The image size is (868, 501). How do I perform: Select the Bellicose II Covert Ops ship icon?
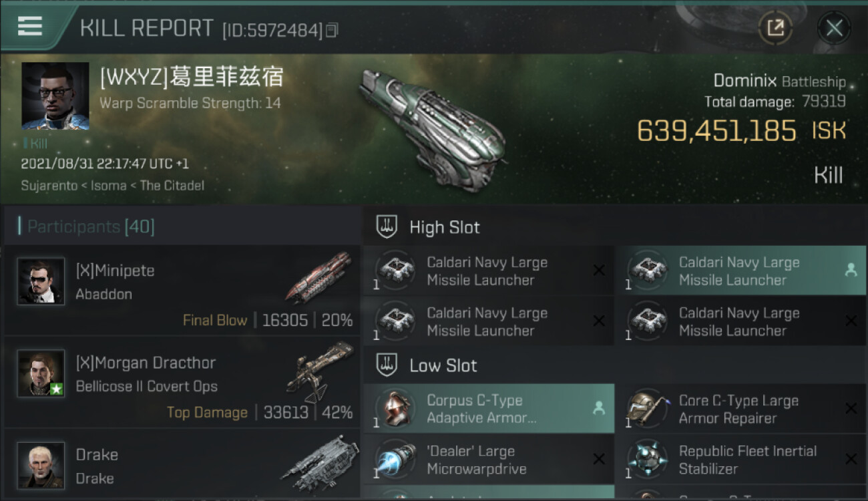[319, 371]
